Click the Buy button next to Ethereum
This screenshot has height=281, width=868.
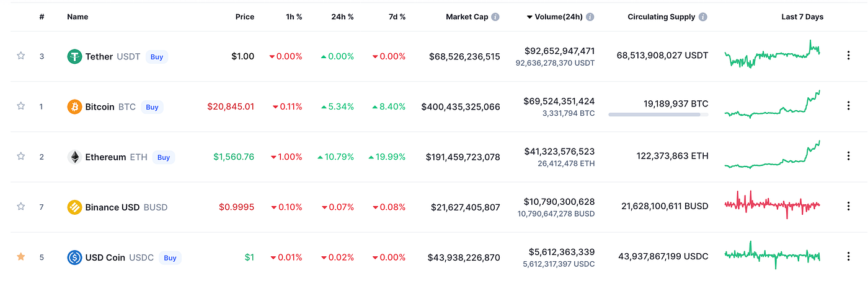tap(164, 157)
